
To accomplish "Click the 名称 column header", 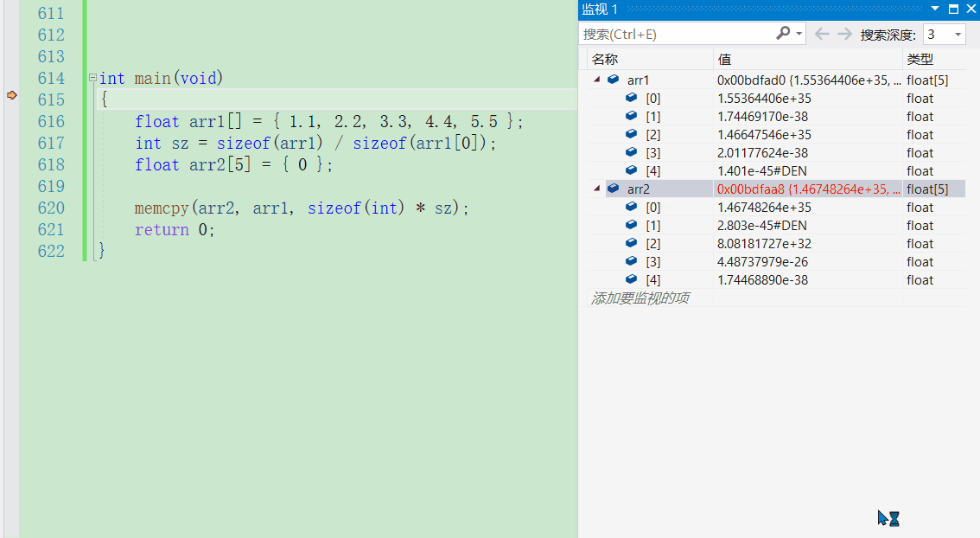I will (x=650, y=60).
